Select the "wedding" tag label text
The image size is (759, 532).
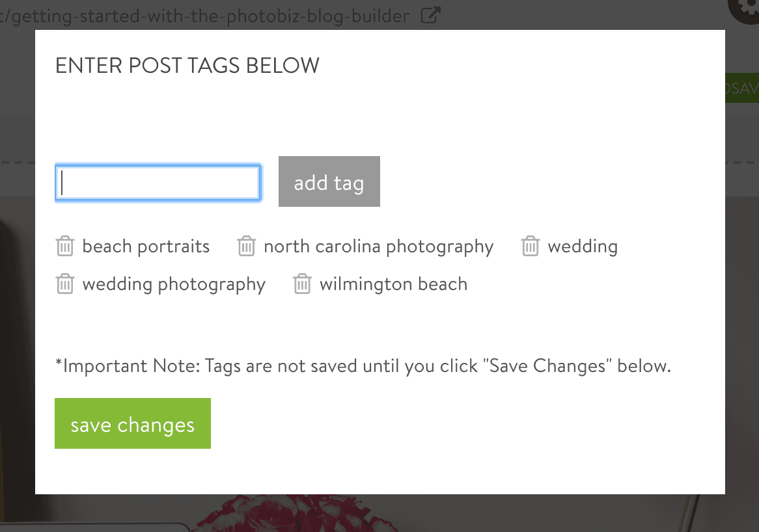click(x=583, y=246)
